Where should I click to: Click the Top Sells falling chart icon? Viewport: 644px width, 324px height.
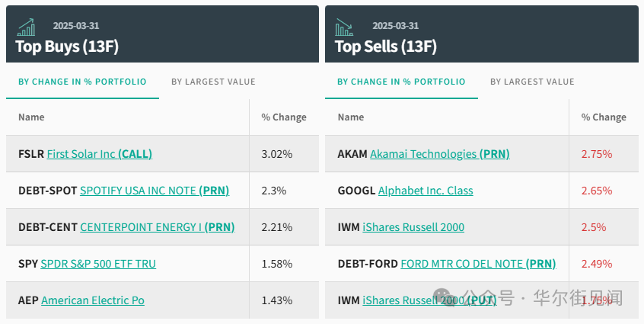345,27
